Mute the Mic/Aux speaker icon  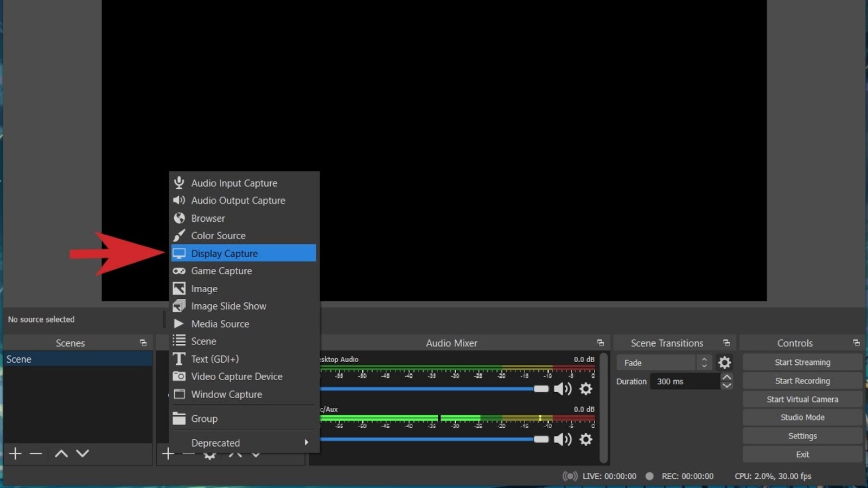point(563,439)
